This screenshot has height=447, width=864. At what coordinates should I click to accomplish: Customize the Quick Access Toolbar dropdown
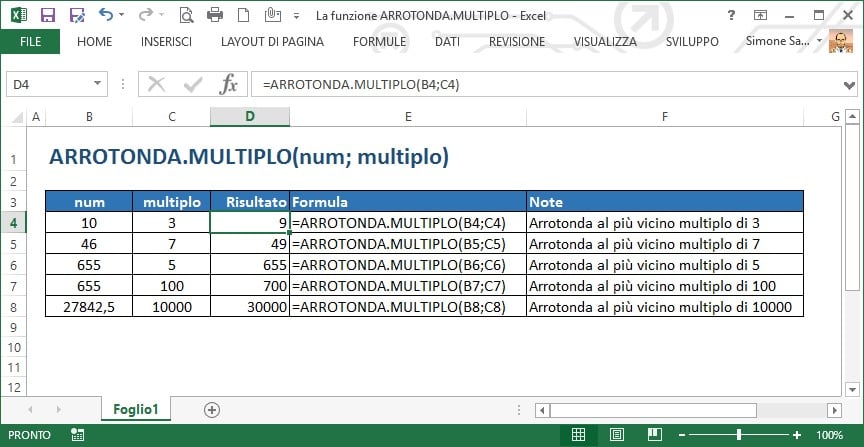coord(296,15)
